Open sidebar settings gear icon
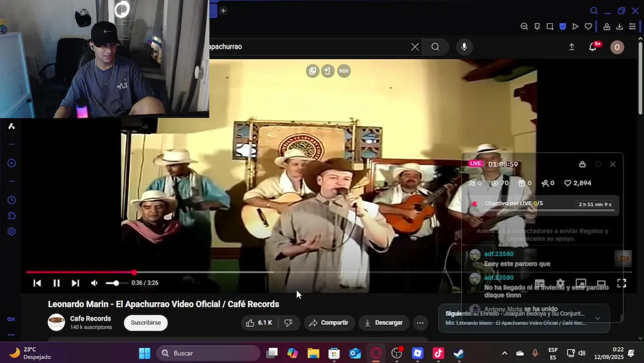The height and width of the screenshot is (363, 644). [x=12, y=231]
